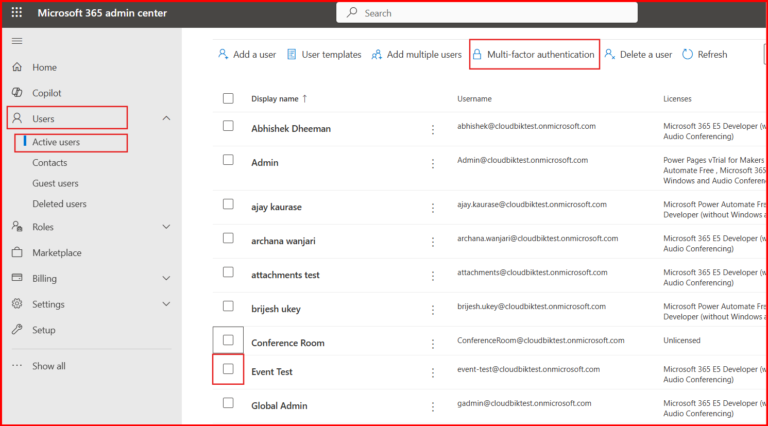Click Multi-factor authentication button
The image size is (768, 426).
[x=534, y=55]
